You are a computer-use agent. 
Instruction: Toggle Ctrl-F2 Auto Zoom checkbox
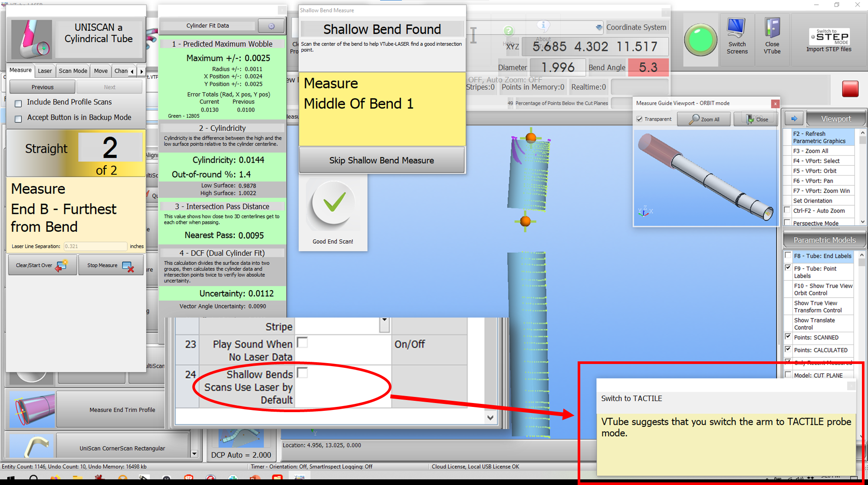click(x=787, y=210)
